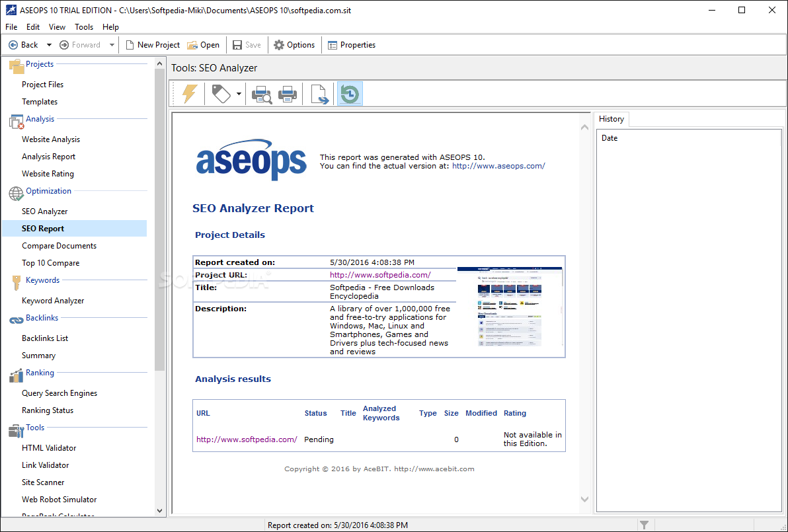788x532 pixels.
Task: Click the Optimization globe icon
Action: tap(16, 194)
